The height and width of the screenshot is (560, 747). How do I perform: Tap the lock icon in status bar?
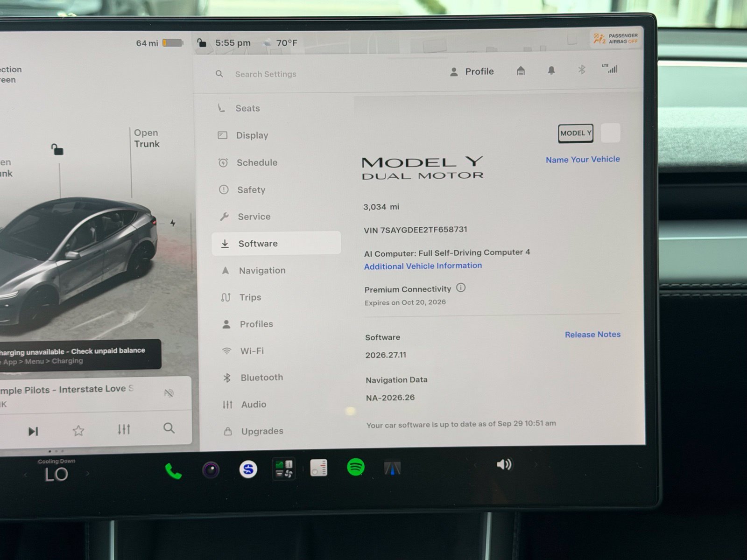point(202,43)
